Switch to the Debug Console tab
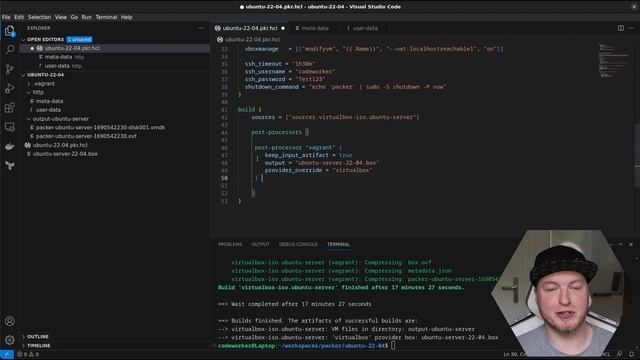Image resolution: width=640 pixels, height=360 pixels. point(298,244)
